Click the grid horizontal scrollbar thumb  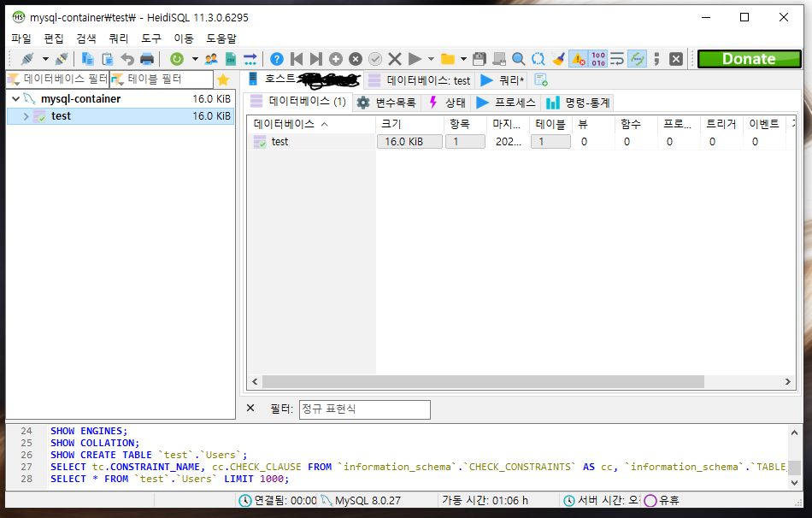click(x=483, y=382)
